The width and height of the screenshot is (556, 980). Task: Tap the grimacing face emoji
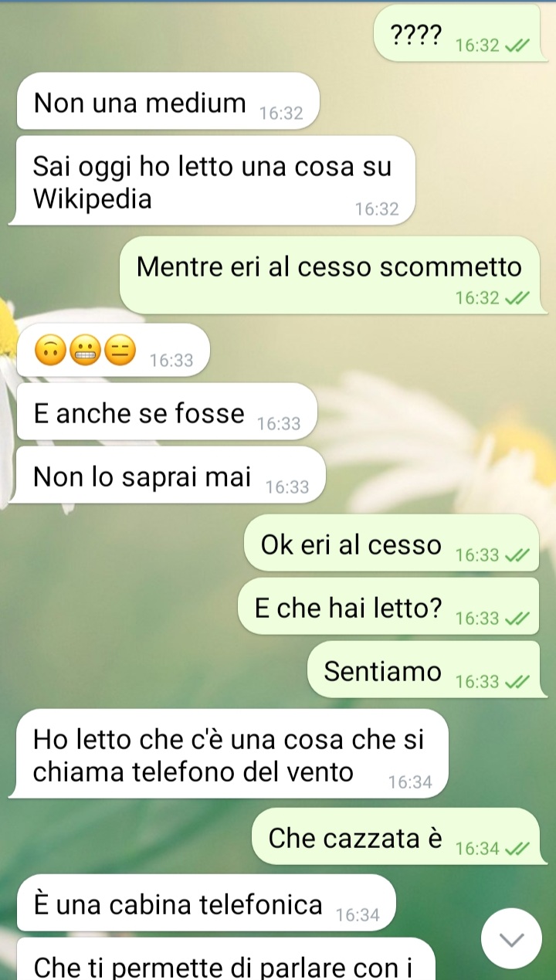[83, 351]
